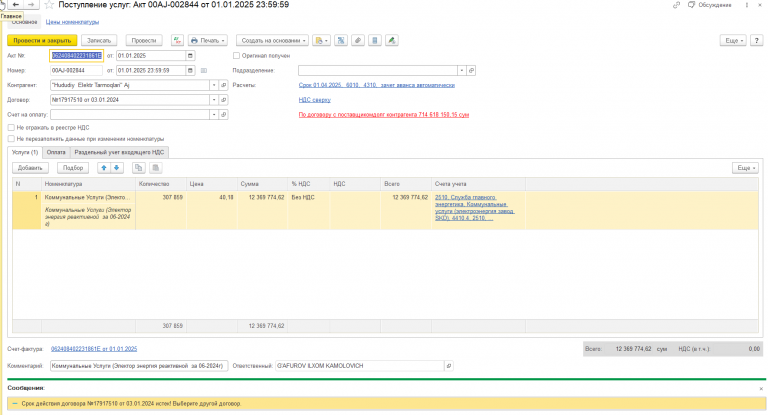Screen dimensions: 768x415
Task: Switch to the Услуги (1) tab
Action: (x=25, y=152)
